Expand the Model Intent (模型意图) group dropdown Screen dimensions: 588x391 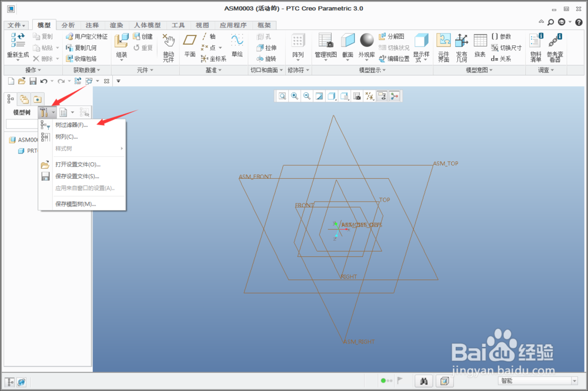(479, 70)
